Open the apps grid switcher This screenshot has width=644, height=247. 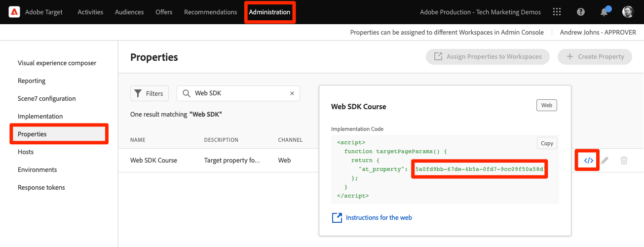click(557, 12)
